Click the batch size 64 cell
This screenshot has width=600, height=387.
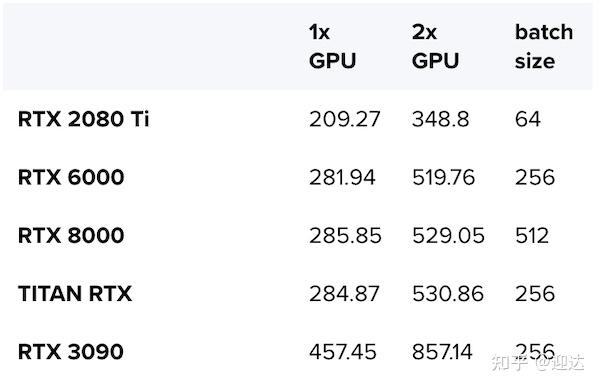[x=528, y=119]
